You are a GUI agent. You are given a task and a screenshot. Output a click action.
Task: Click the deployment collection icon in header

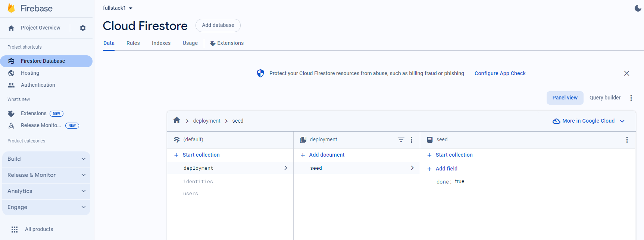[x=303, y=140]
